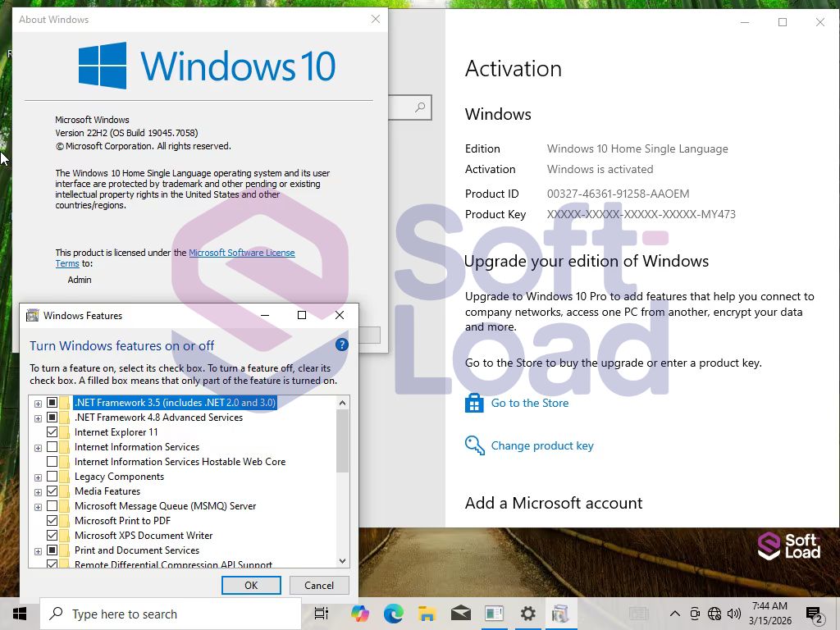Expand Microsoft Message Queue Server node
Image resolution: width=840 pixels, height=630 pixels.
click(x=38, y=507)
